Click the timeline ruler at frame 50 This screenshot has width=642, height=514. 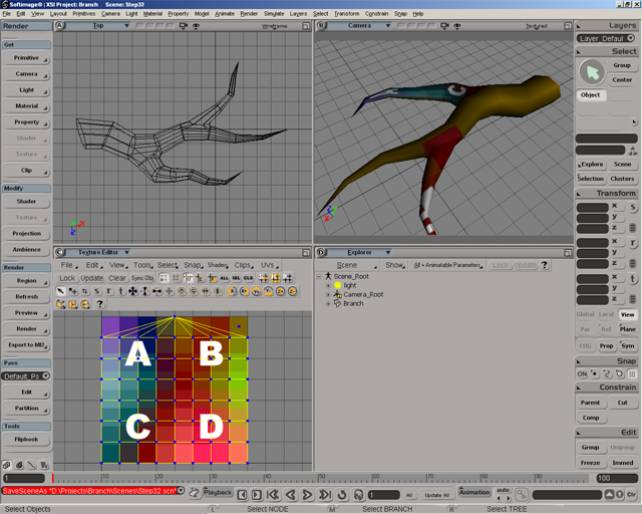click(x=317, y=479)
